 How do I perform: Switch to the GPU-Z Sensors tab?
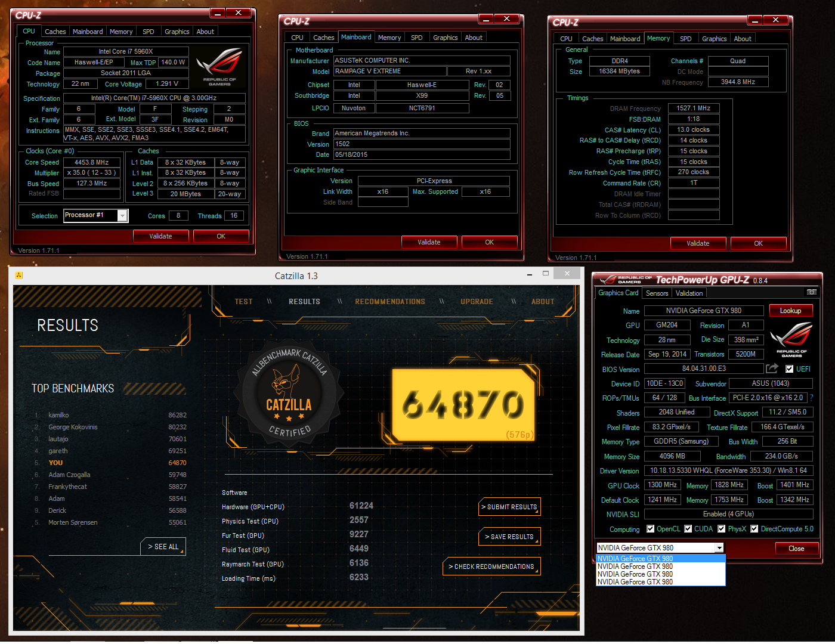tap(657, 293)
